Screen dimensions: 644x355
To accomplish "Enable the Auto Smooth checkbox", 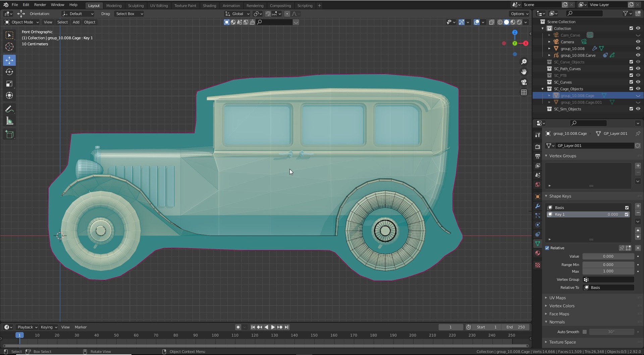I will pyautogui.click(x=585, y=332).
